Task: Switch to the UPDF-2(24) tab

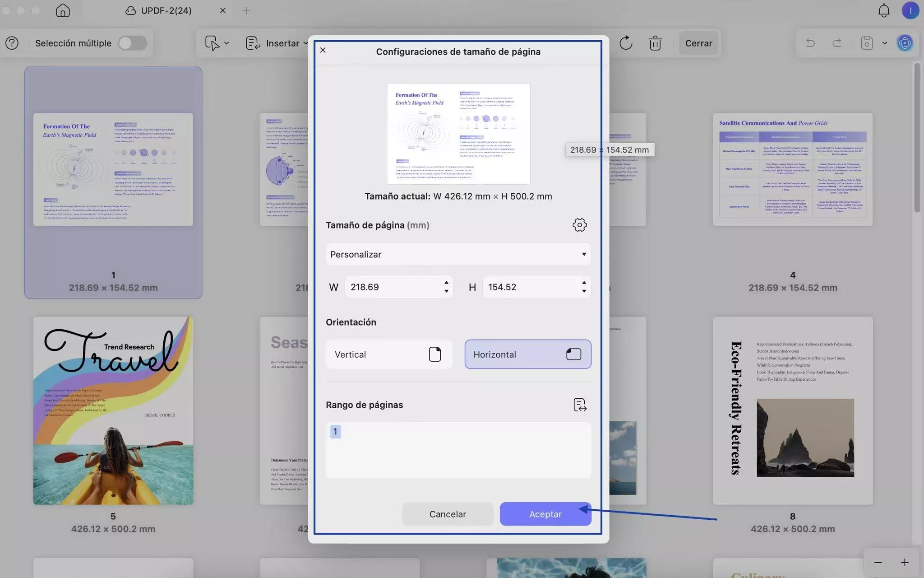Action: [x=166, y=10]
